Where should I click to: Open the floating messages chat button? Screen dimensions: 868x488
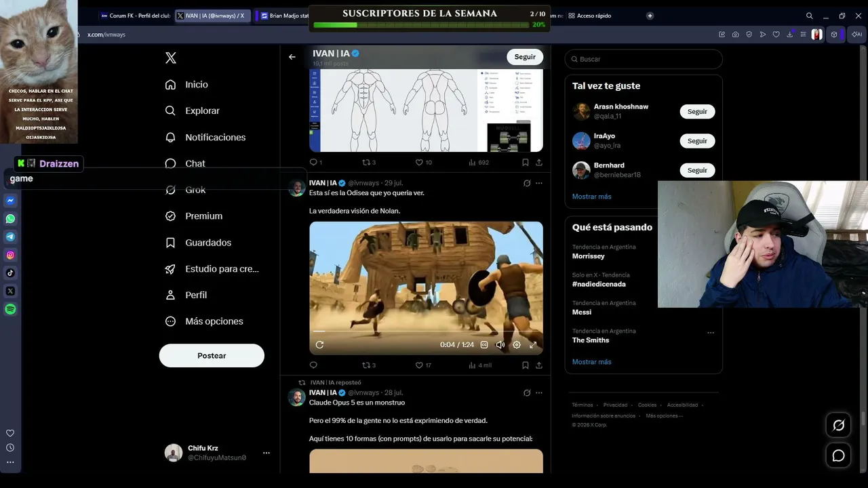pyautogui.click(x=839, y=455)
